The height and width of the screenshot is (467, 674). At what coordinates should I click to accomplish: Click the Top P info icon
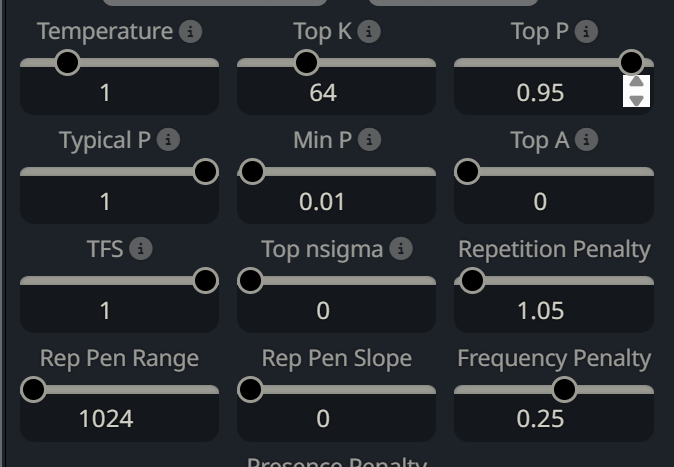[586, 32]
